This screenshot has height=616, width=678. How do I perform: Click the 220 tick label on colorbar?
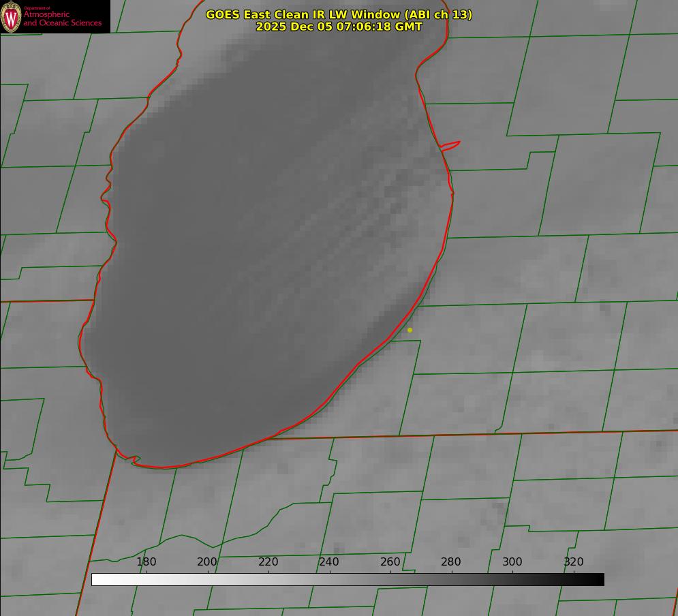point(268,562)
